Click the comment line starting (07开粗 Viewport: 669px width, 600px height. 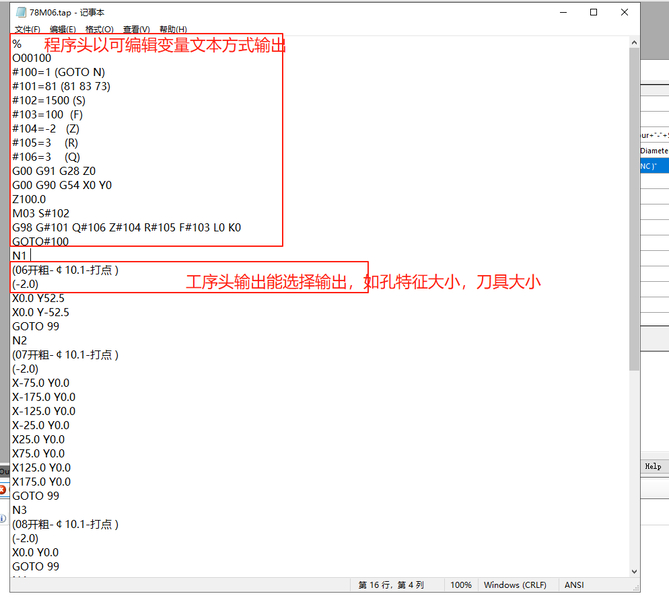pyautogui.click(x=65, y=354)
